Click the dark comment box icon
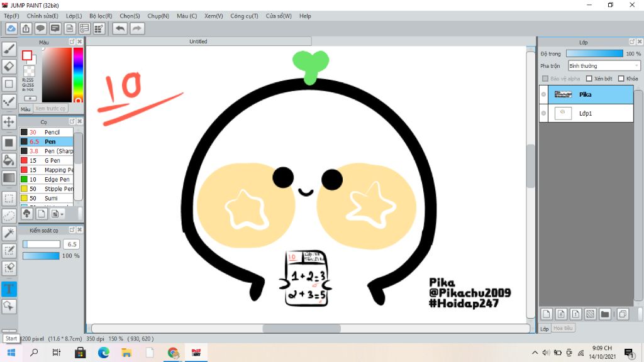 (x=55, y=28)
